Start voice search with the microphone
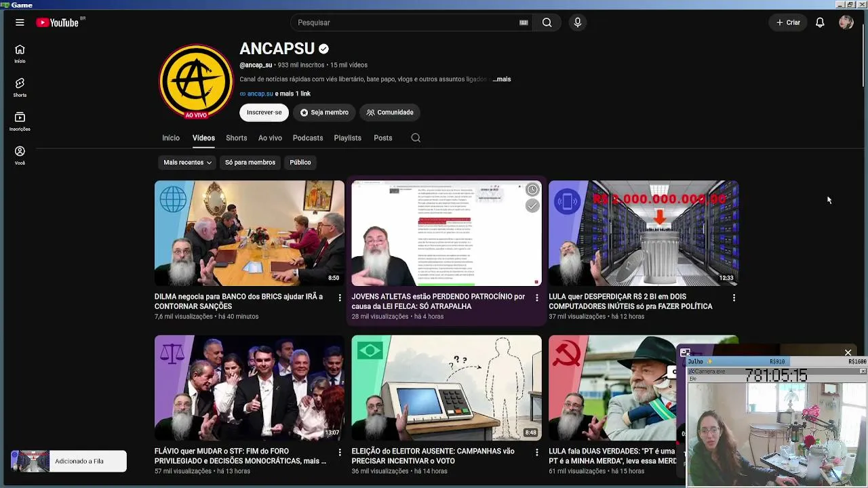 578,22
